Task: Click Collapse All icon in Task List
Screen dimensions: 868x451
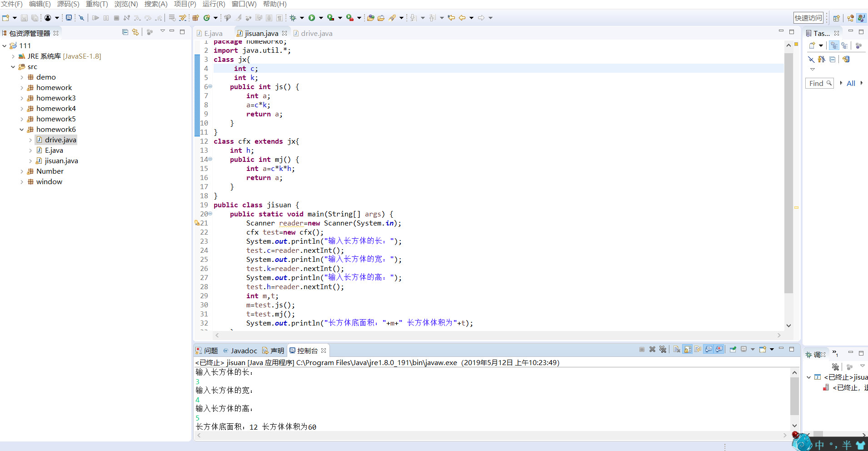Action: click(832, 59)
